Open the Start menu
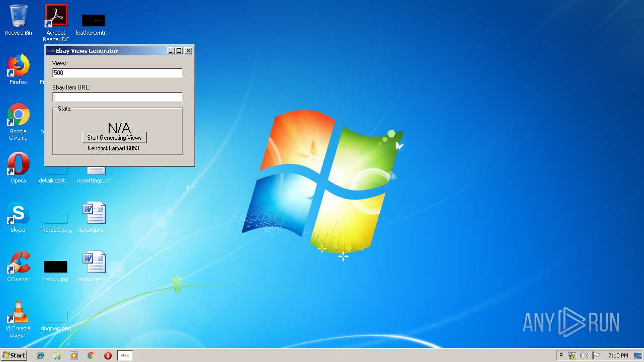This screenshot has height=362, width=644. pyautogui.click(x=14, y=355)
